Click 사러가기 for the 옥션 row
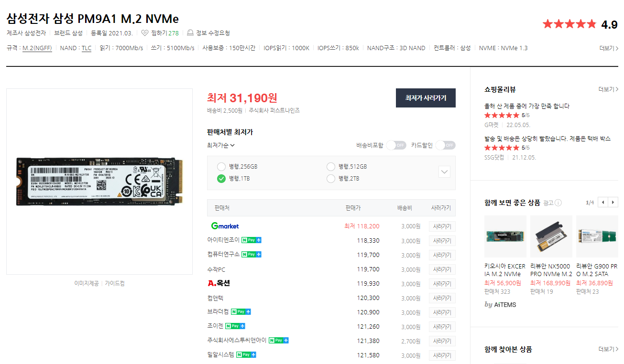Viewport: 624px width, 364px height. pos(442,284)
